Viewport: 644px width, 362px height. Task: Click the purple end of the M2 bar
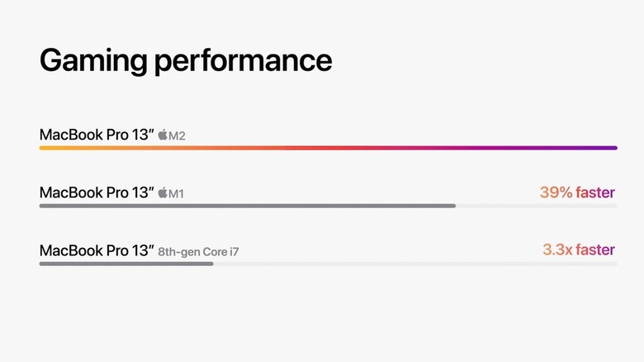607,148
